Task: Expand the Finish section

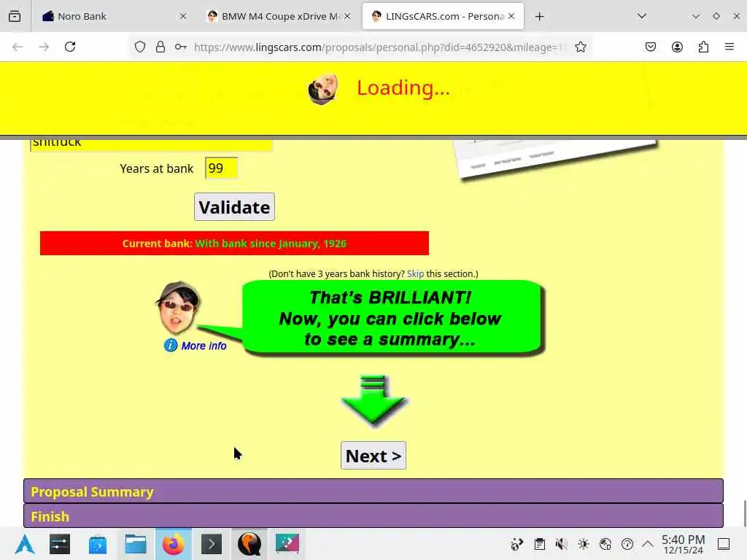Action: [373, 516]
